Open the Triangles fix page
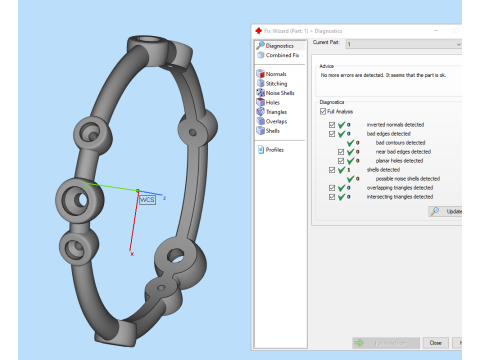The height and width of the screenshot is (360, 480). (x=272, y=112)
